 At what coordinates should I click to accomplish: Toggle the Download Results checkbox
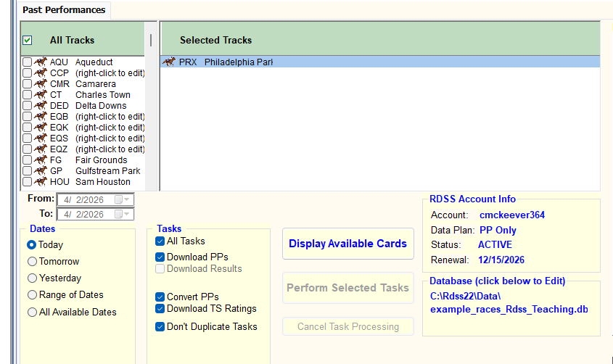pos(160,269)
